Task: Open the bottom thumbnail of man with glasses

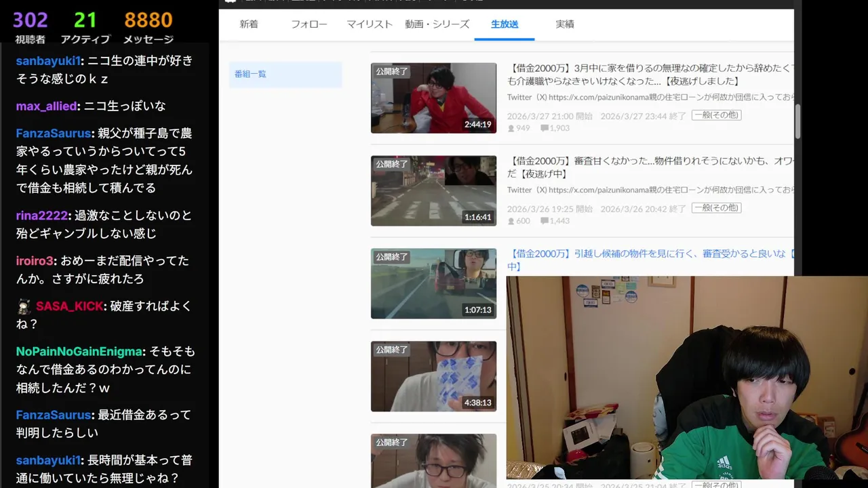Action: tap(433, 461)
